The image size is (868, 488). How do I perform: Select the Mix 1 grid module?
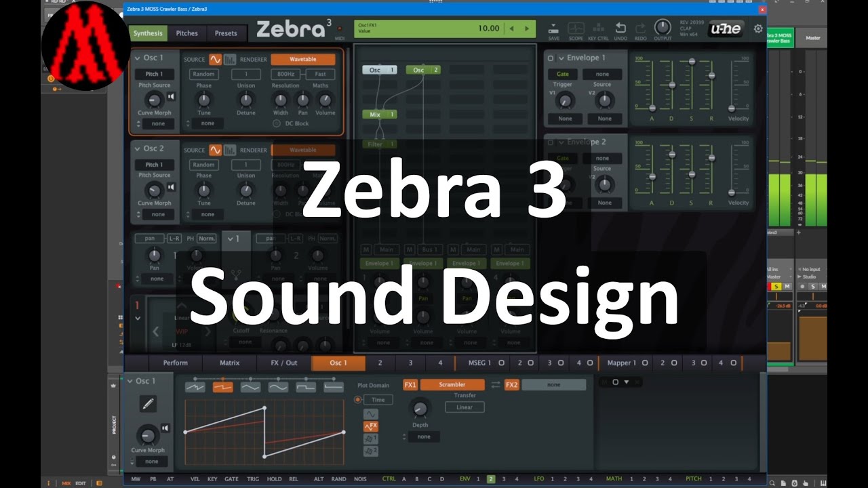point(380,115)
